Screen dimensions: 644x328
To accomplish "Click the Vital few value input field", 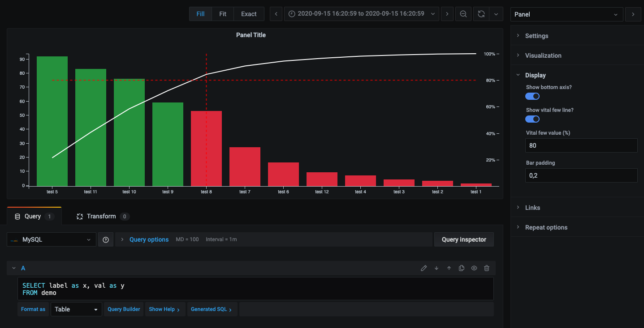I will 581,145.
